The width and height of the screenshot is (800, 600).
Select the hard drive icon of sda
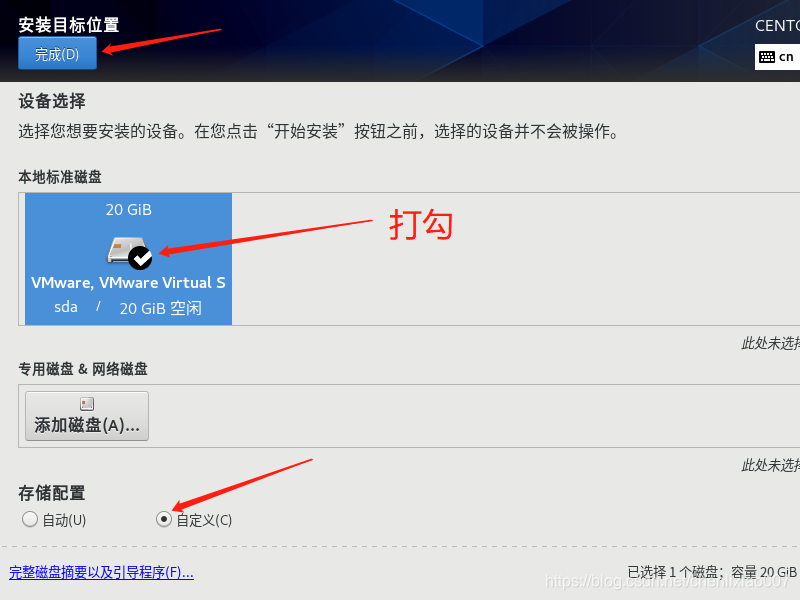[x=125, y=250]
